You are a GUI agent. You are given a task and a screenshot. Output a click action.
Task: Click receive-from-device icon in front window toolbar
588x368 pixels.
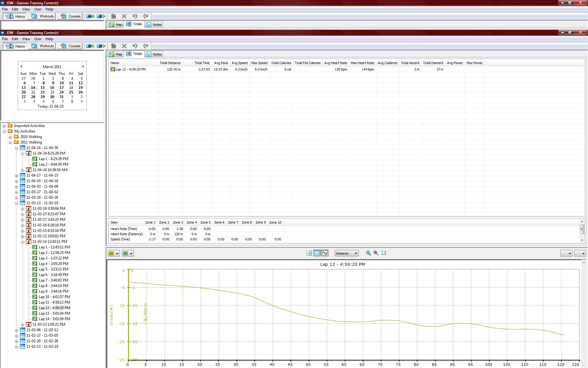[x=101, y=46]
